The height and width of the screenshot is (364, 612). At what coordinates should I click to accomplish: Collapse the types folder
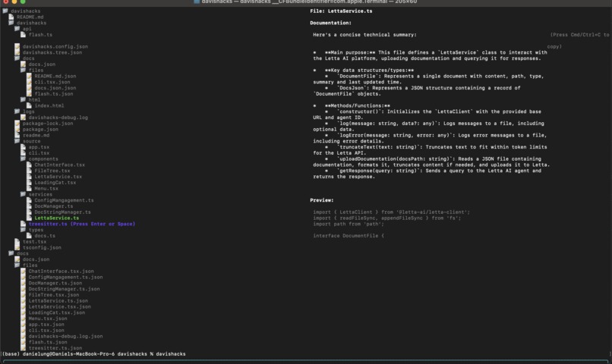point(23,230)
